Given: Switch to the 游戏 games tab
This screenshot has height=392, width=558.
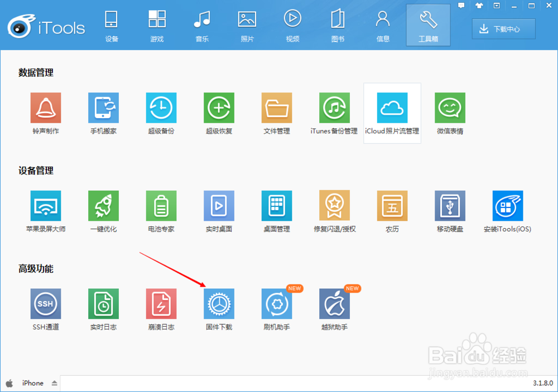Looking at the screenshot, I should pos(157,26).
